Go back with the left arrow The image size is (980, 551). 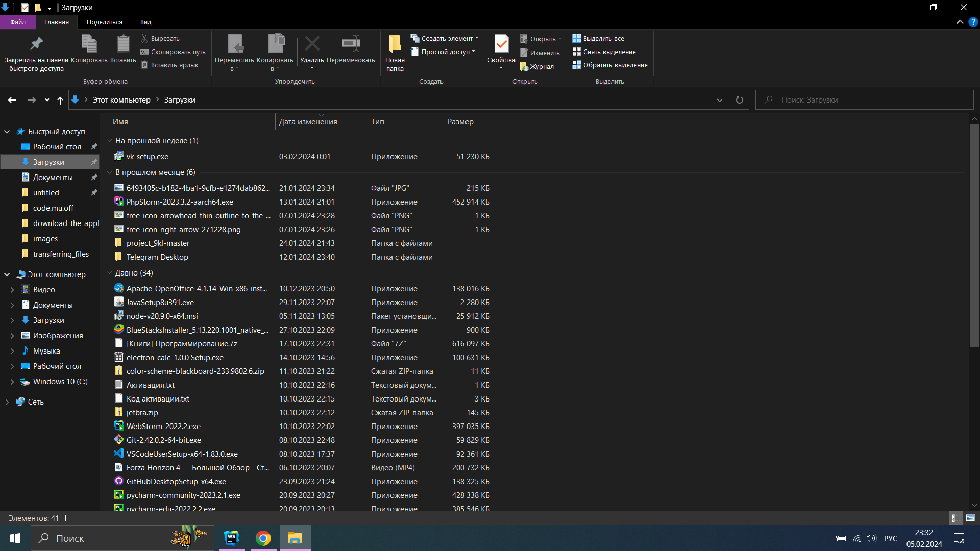coord(12,100)
